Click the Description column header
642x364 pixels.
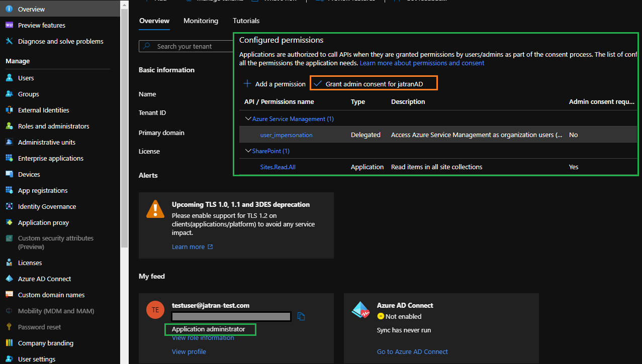click(x=408, y=102)
